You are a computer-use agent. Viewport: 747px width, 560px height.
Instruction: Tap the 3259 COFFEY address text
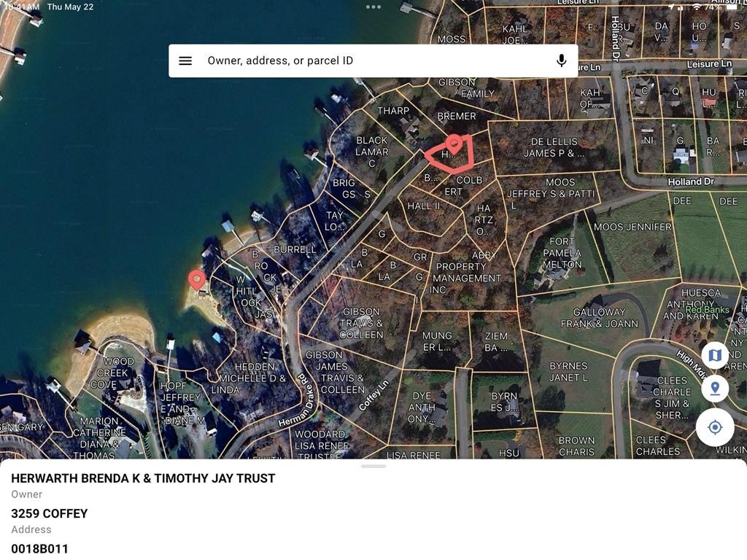coord(50,513)
